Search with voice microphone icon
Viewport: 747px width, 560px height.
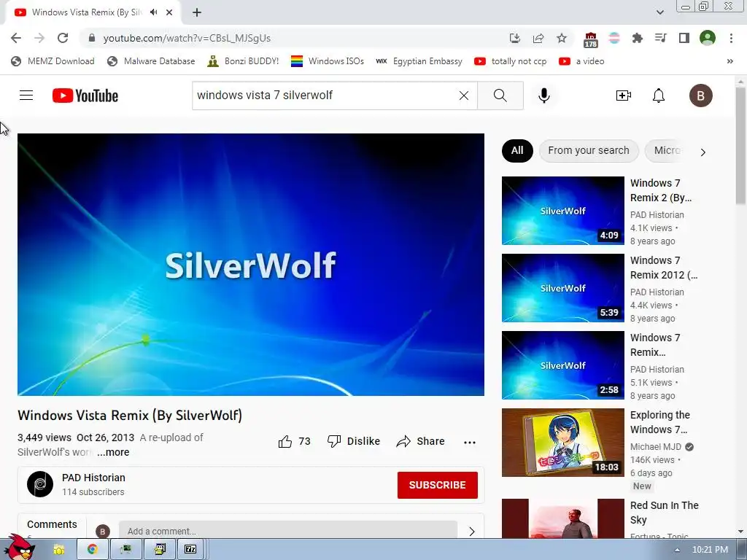544,96
